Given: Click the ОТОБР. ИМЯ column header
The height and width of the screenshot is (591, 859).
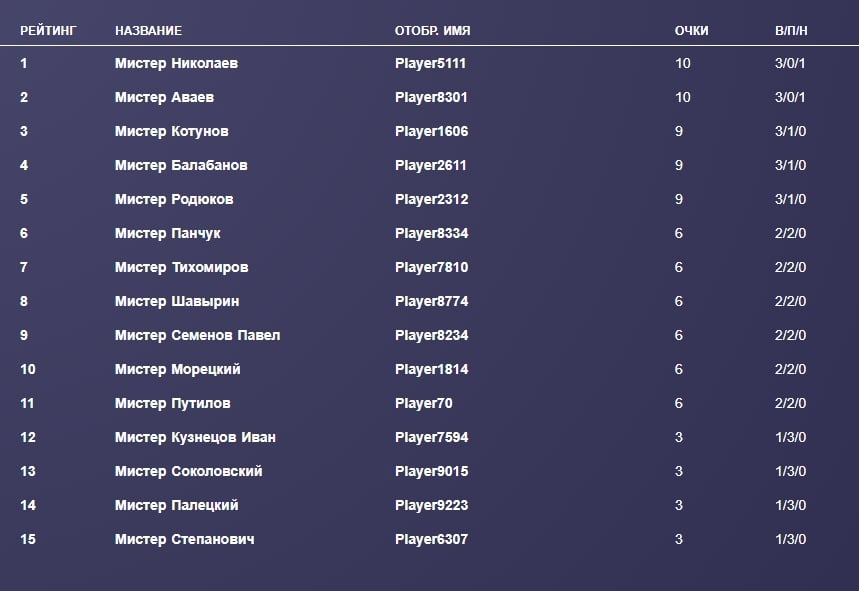Looking at the screenshot, I should coord(432,30).
